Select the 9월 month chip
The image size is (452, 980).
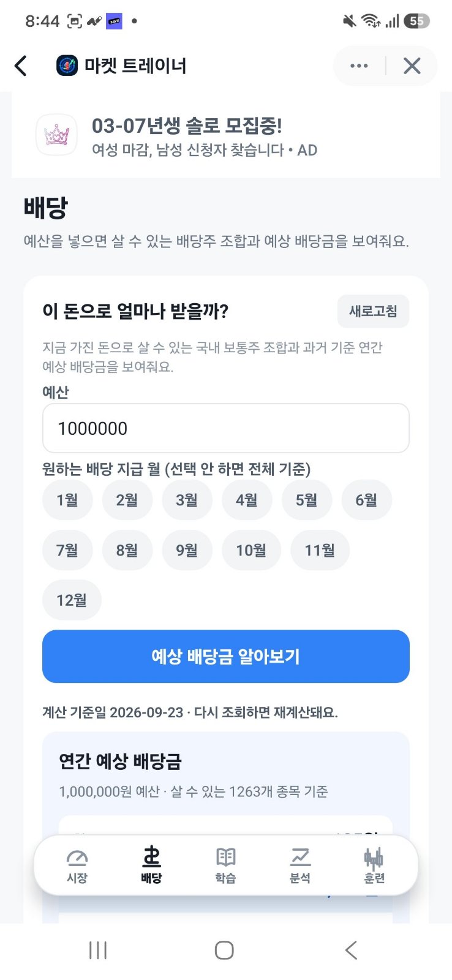point(187,550)
